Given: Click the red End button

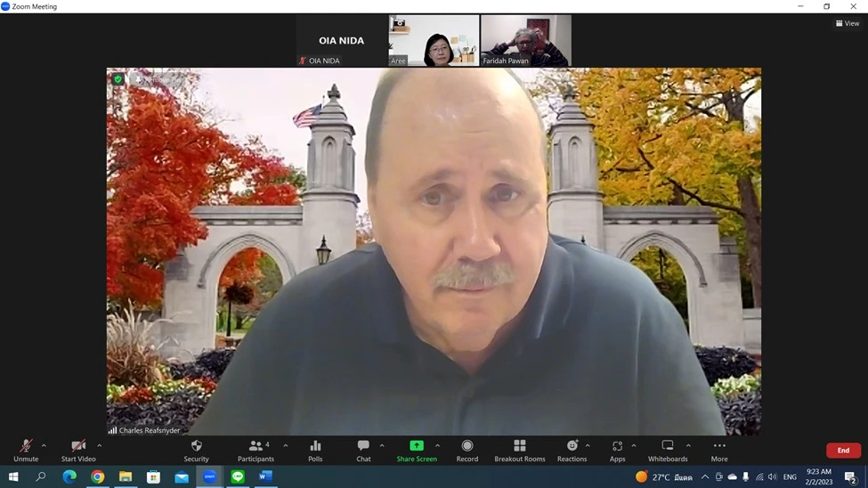Looking at the screenshot, I should (843, 451).
